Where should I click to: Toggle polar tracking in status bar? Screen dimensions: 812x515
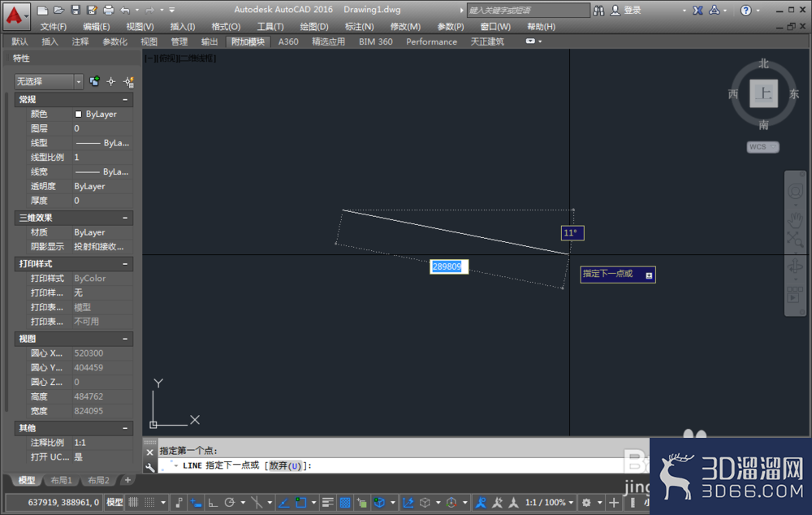coord(230,502)
